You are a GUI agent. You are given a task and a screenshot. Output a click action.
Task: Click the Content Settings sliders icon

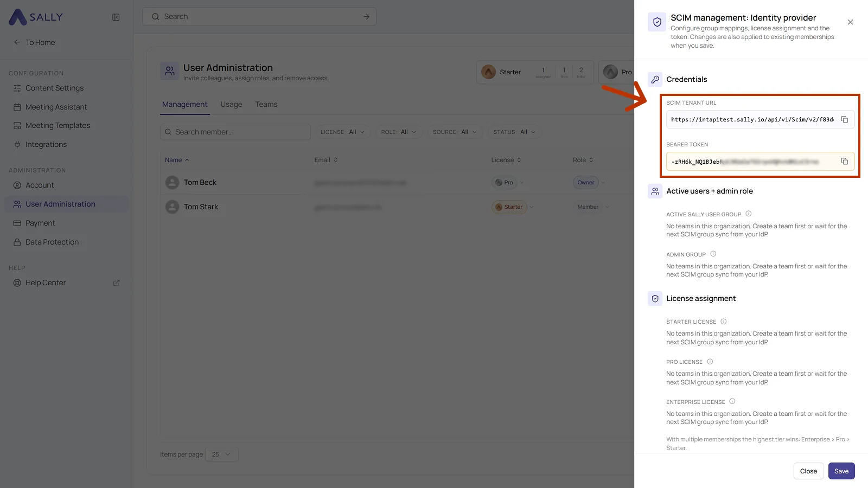17,88
